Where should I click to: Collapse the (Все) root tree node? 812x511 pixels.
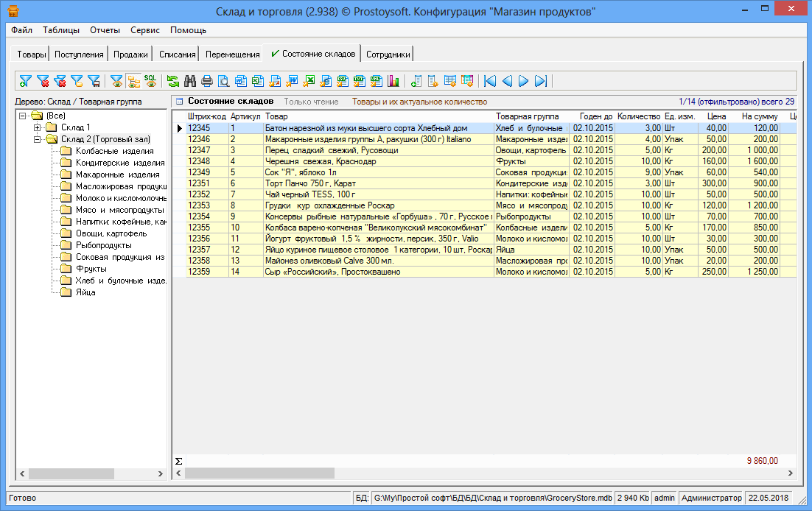pos(23,116)
